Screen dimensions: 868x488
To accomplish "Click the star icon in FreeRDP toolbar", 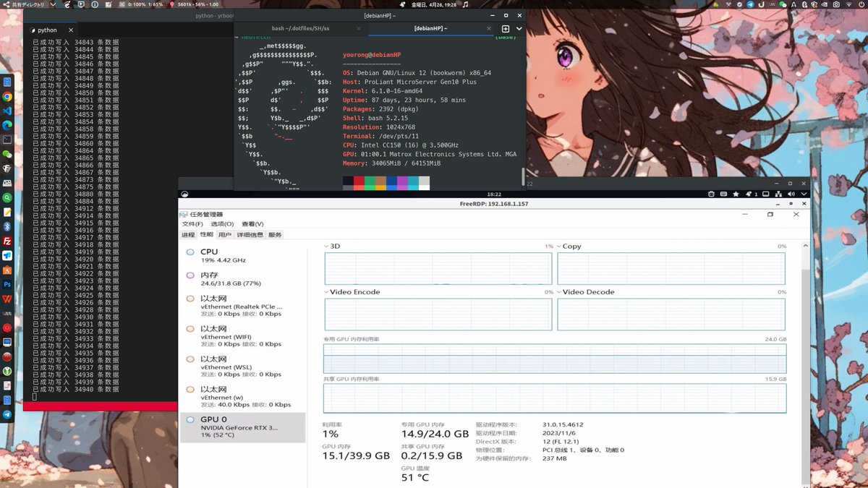I will coord(736,194).
